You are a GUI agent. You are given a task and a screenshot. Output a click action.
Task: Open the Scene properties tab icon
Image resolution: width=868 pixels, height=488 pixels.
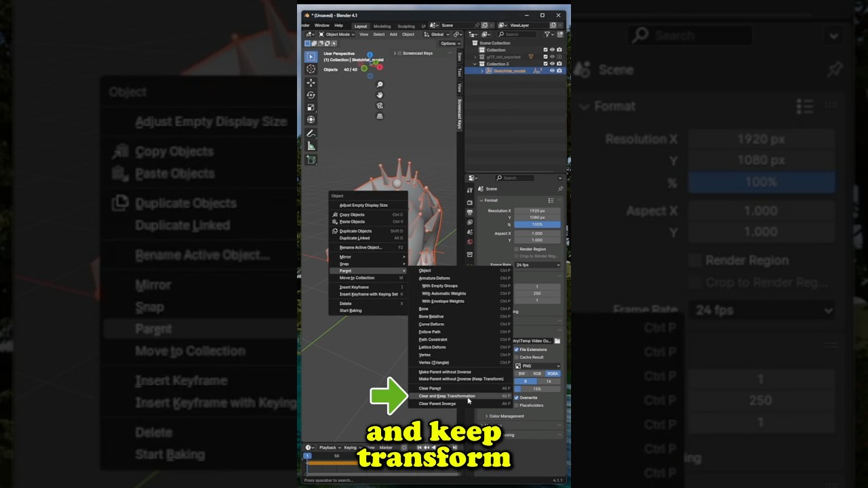click(x=470, y=232)
